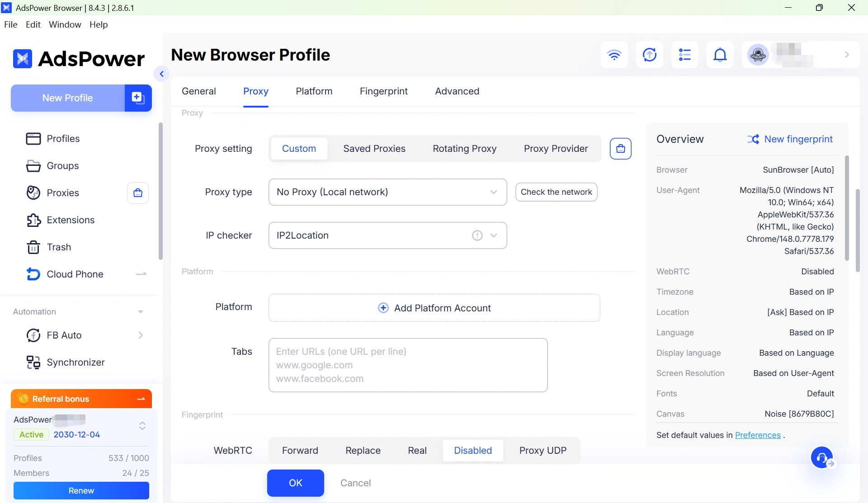Click New fingerprint link text

click(x=798, y=139)
